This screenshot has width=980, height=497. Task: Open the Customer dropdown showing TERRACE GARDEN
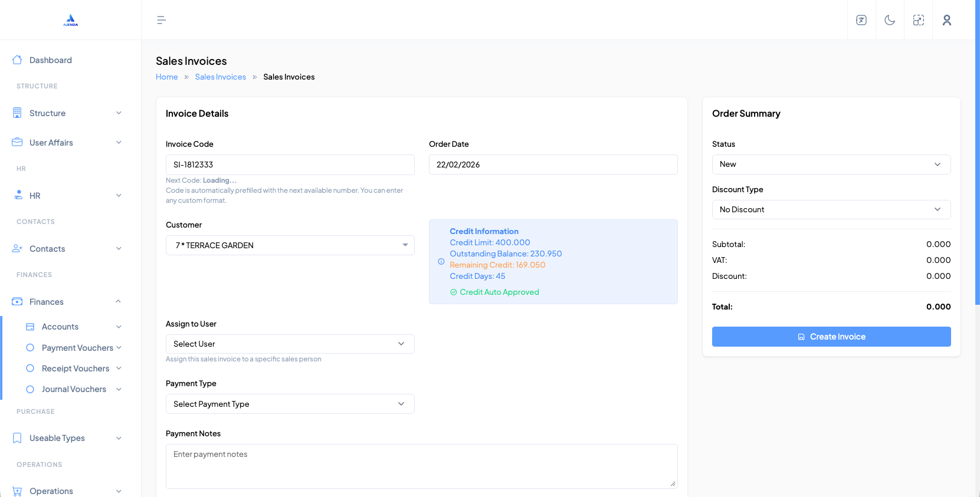pyautogui.click(x=290, y=245)
